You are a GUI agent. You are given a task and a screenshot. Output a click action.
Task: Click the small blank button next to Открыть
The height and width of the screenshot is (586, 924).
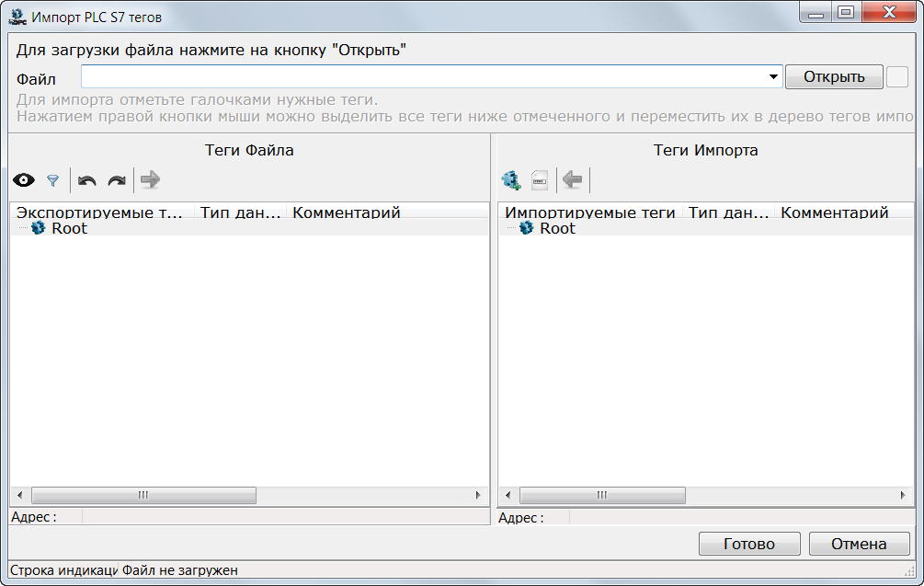(x=897, y=76)
